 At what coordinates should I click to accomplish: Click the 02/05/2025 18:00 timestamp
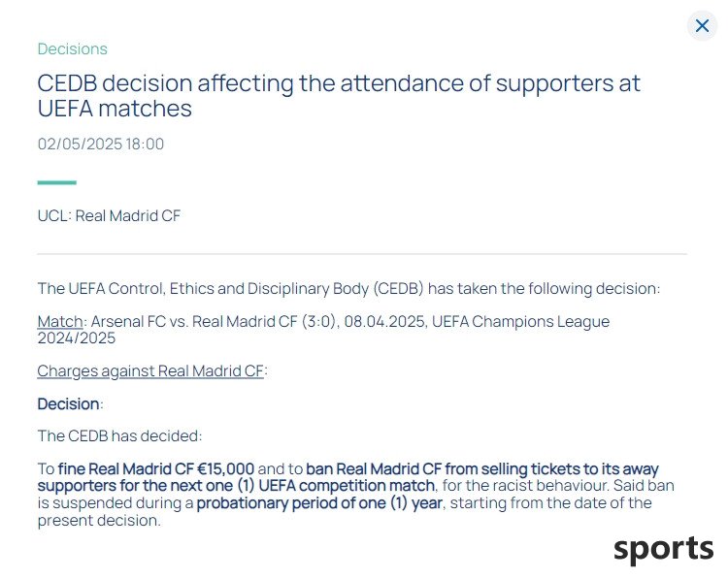point(101,144)
